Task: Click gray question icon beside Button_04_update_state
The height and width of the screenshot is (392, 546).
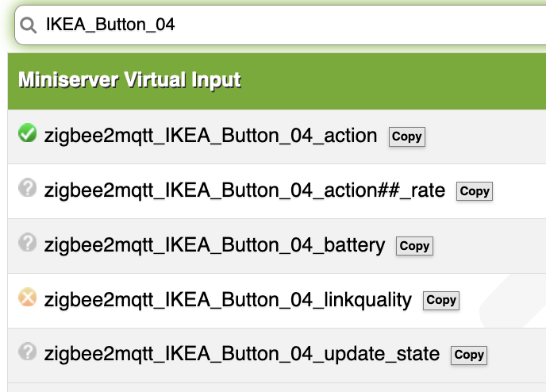Action: click(x=27, y=353)
